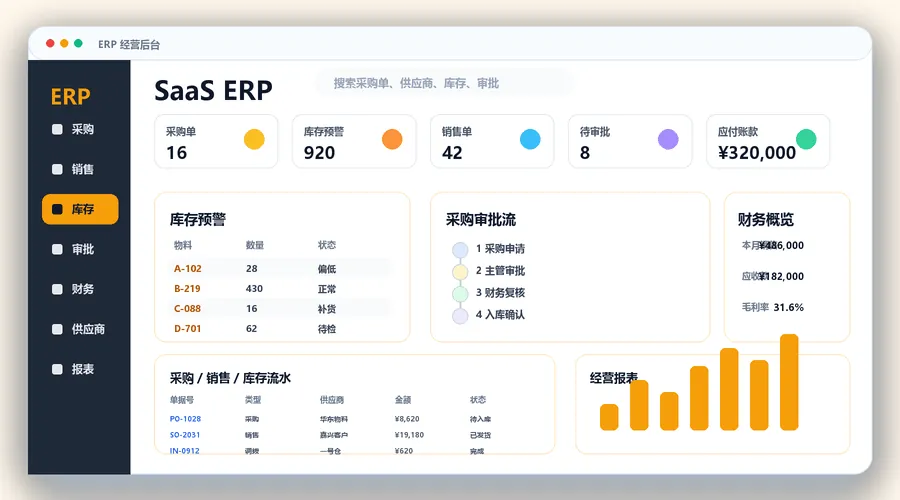The width and height of the screenshot is (900, 500).
Task: Click material code A-102
Action: coord(188,269)
